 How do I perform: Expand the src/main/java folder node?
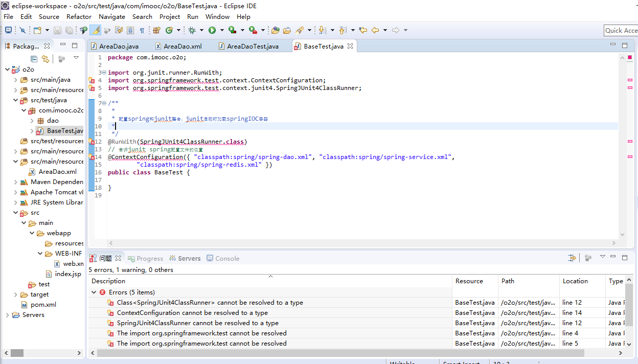[x=15, y=80]
